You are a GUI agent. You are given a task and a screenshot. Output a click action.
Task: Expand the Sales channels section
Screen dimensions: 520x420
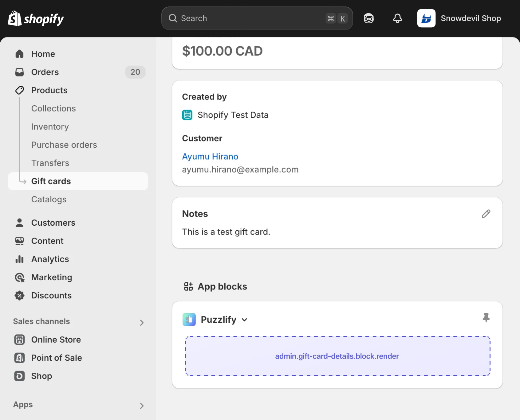tap(142, 323)
